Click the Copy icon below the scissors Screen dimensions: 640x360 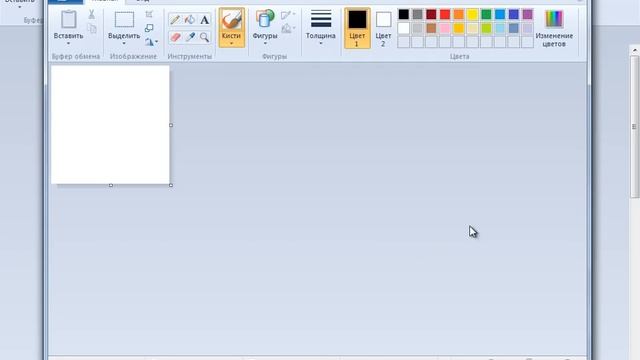(x=92, y=29)
